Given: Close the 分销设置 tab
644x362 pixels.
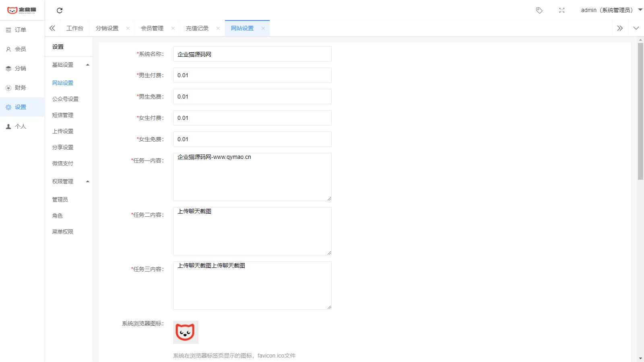Looking at the screenshot, I should coord(128,28).
